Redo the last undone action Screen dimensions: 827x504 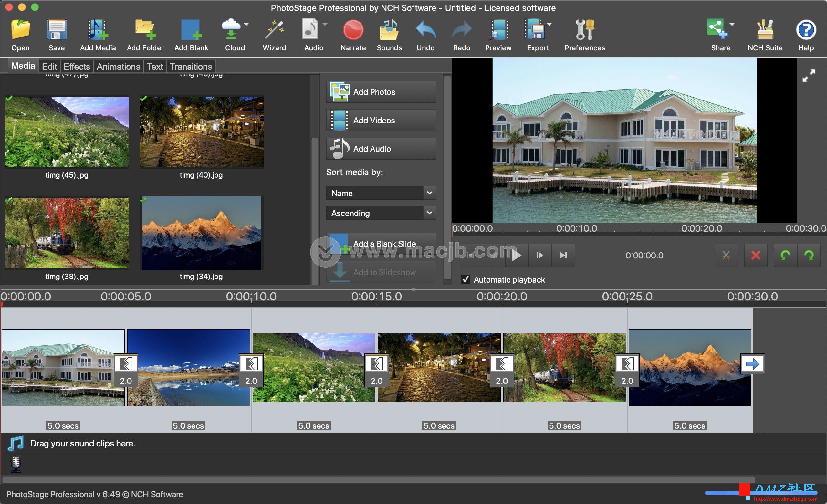pyautogui.click(x=462, y=30)
